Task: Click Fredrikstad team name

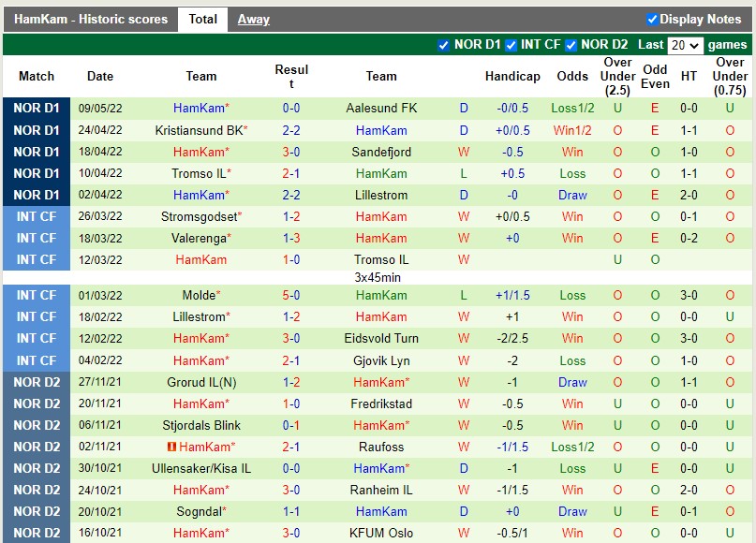Action: (x=381, y=404)
